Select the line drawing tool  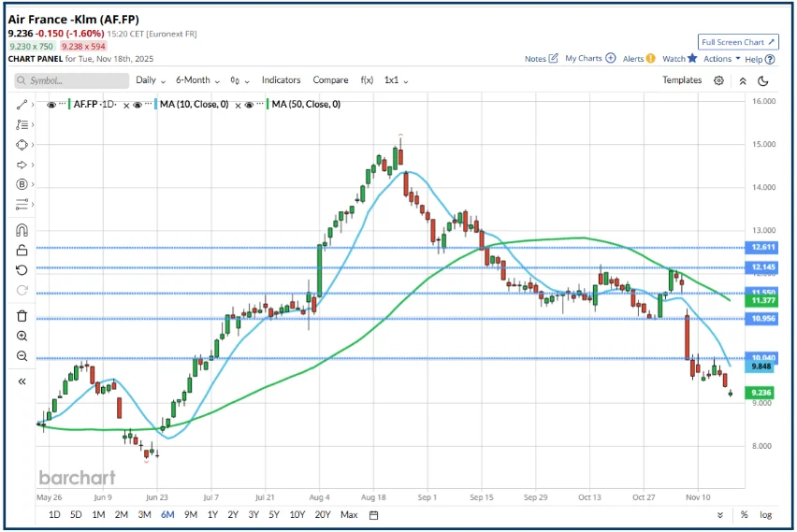pyautogui.click(x=22, y=105)
